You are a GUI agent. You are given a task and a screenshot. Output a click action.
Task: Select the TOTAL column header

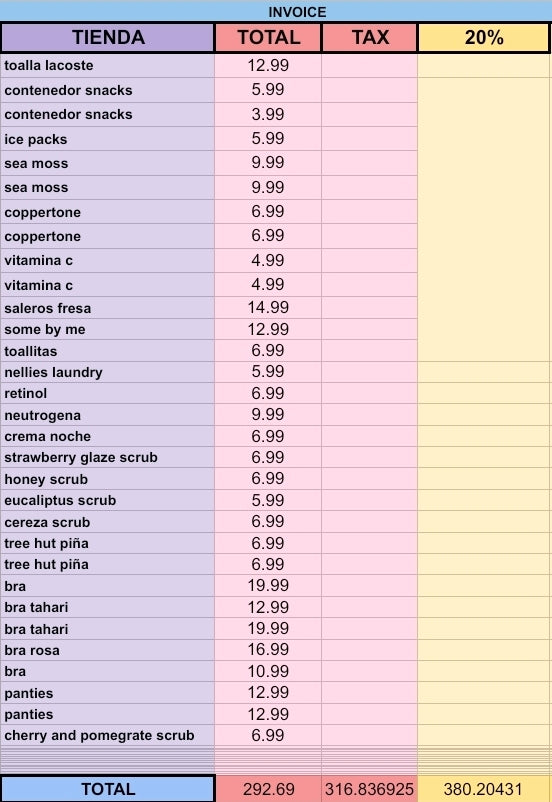coord(268,37)
